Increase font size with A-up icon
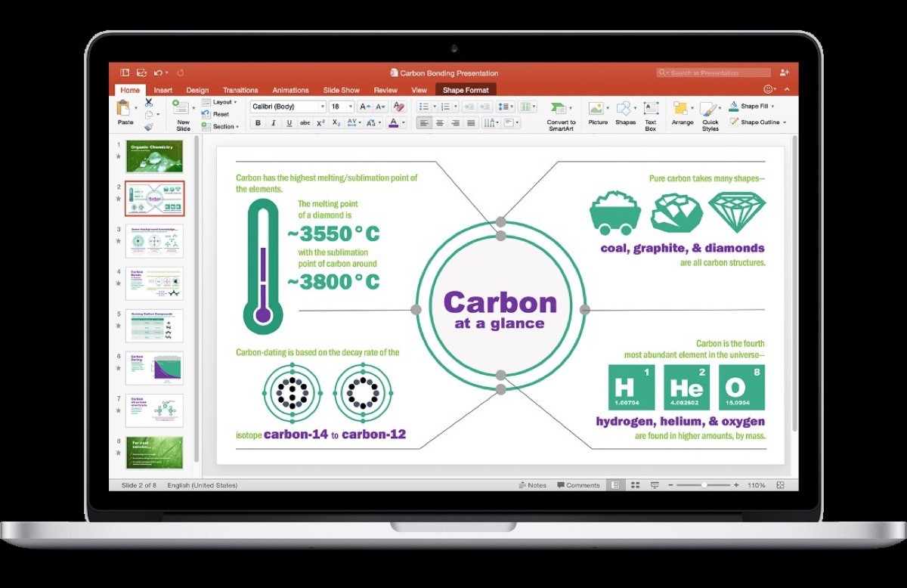 point(366,107)
